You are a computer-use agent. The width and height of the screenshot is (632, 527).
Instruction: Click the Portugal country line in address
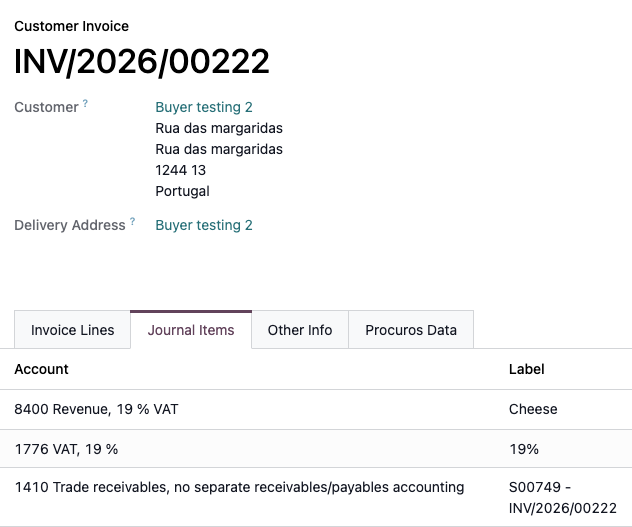(x=182, y=191)
